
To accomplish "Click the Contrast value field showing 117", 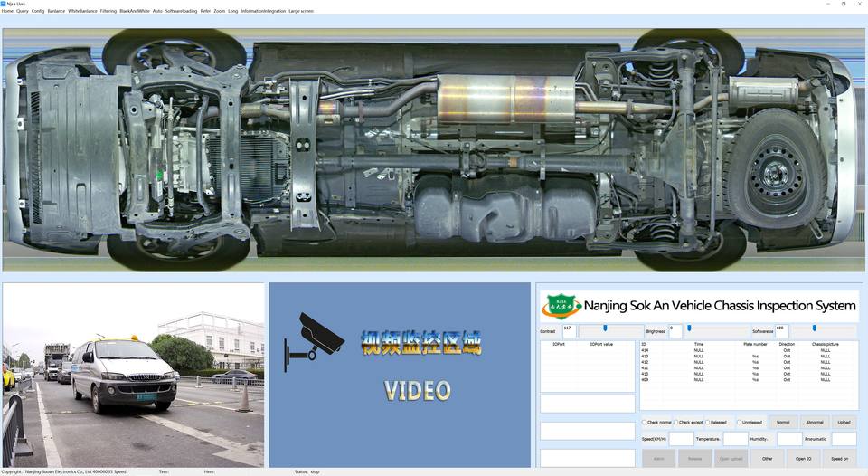I will click(x=569, y=331).
